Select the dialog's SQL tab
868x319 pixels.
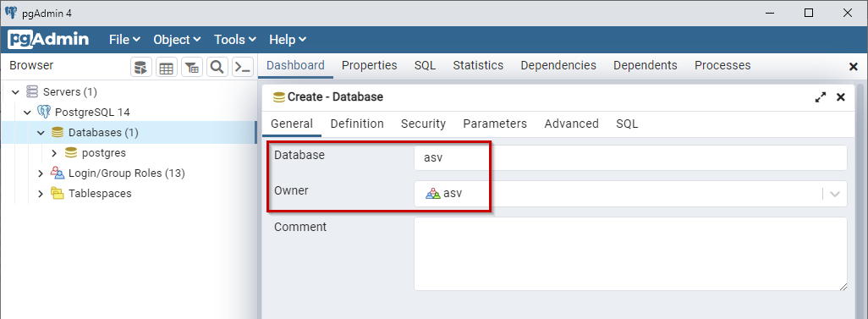627,124
